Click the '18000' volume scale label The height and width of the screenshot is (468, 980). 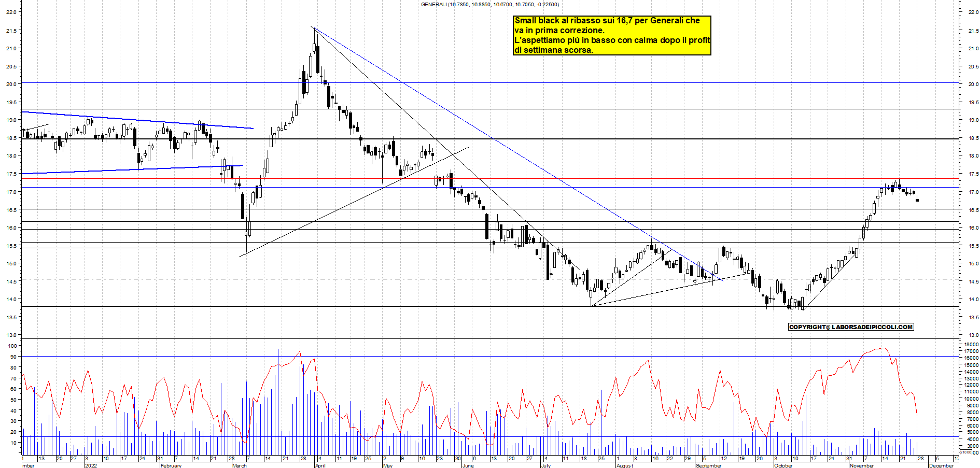coord(971,345)
